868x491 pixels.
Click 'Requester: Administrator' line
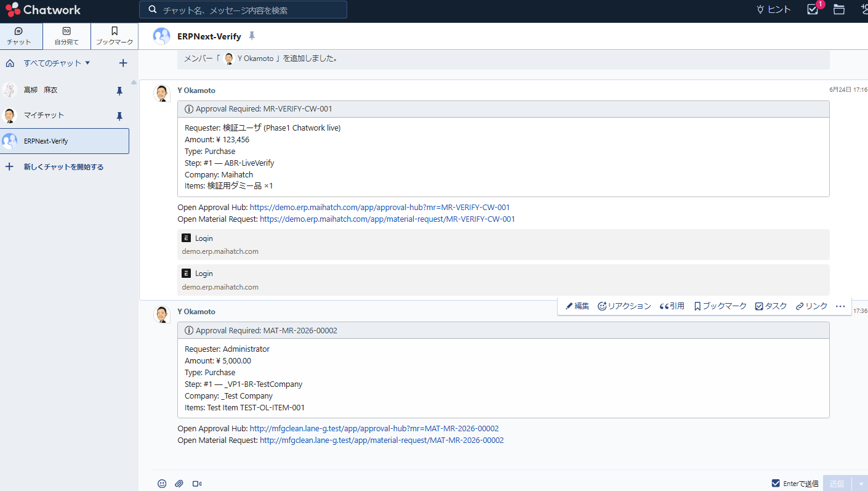click(x=227, y=349)
